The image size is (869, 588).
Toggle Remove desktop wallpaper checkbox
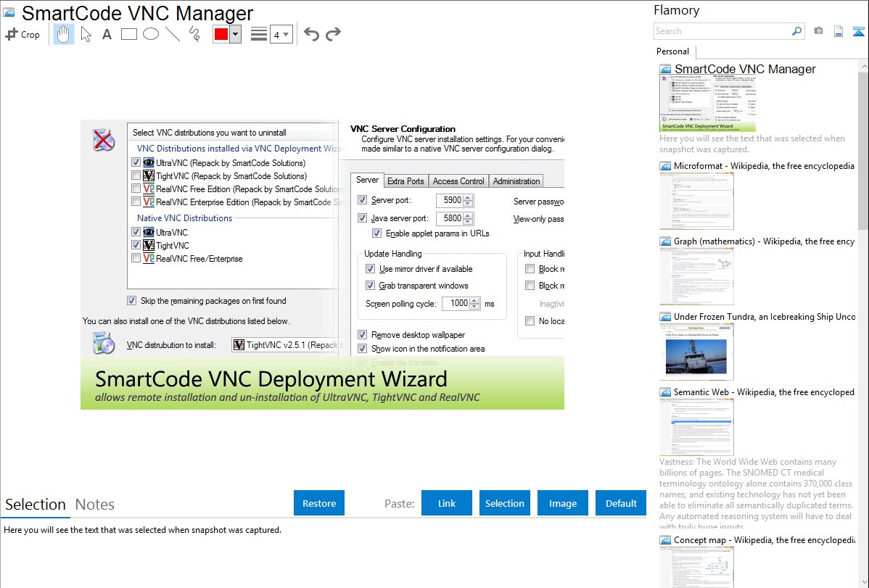click(362, 335)
